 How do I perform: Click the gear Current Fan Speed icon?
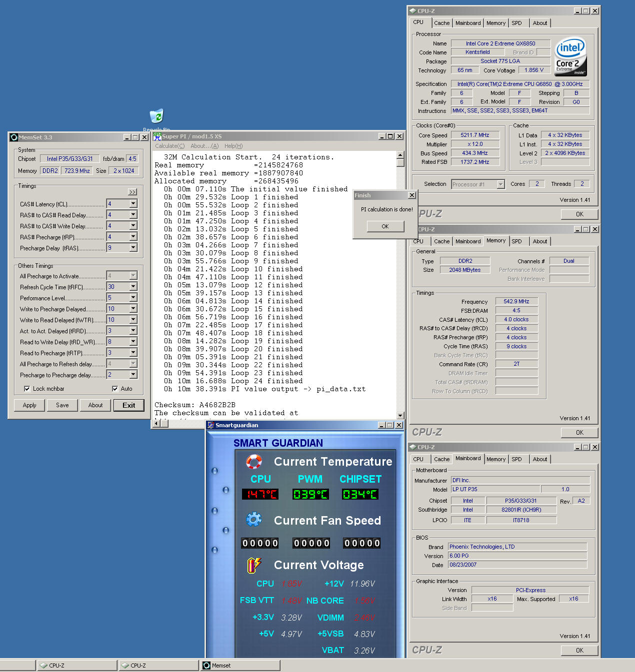pyautogui.click(x=254, y=520)
